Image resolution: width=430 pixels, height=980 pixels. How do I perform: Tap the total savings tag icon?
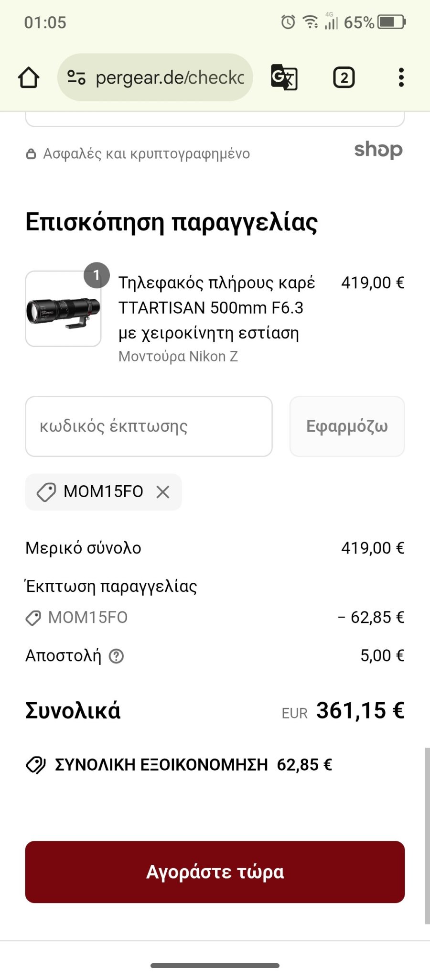(x=36, y=765)
